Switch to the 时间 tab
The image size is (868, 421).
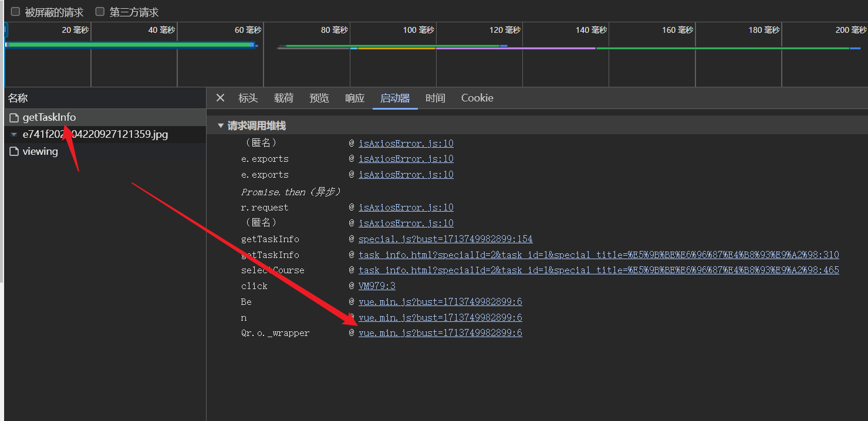click(435, 98)
